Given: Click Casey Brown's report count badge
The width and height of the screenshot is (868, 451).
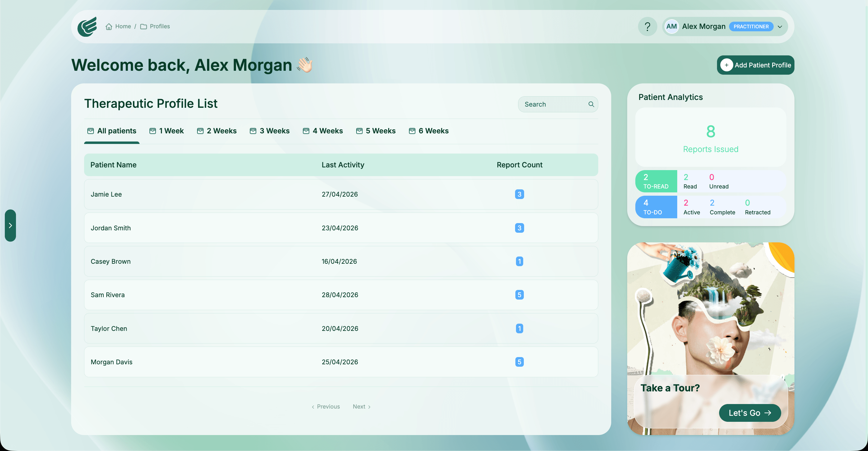Looking at the screenshot, I should (519, 262).
